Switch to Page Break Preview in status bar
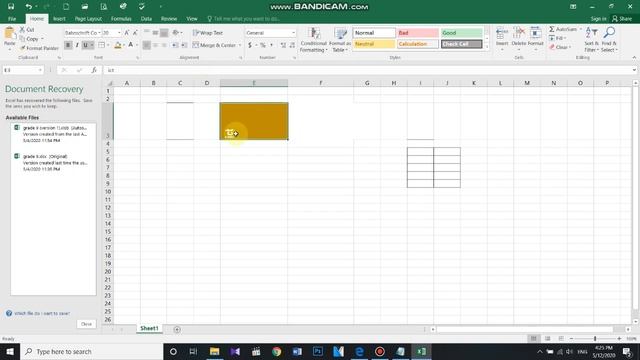 click(x=561, y=338)
